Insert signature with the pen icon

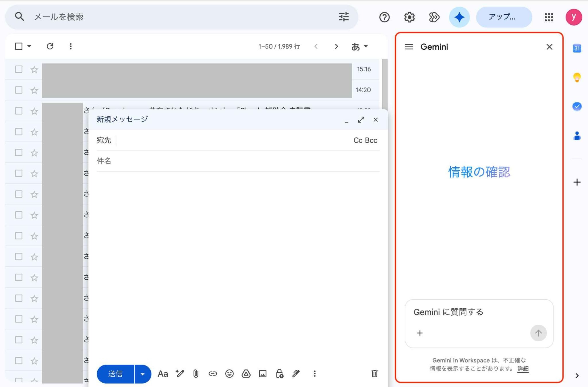tap(296, 374)
